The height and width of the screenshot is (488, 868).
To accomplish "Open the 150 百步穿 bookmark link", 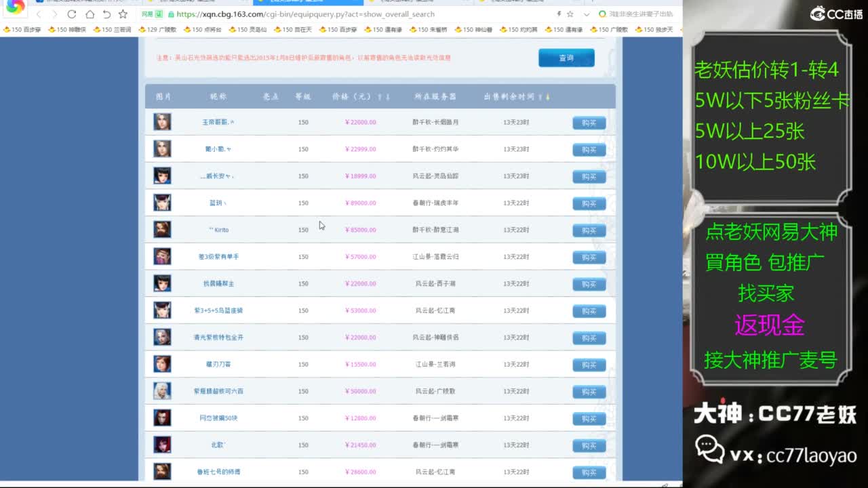I will pos(24,30).
